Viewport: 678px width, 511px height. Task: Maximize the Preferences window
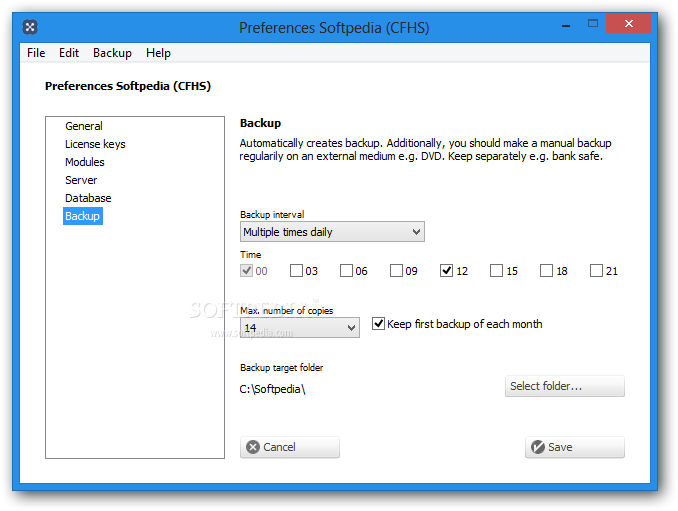[x=593, y=24]
